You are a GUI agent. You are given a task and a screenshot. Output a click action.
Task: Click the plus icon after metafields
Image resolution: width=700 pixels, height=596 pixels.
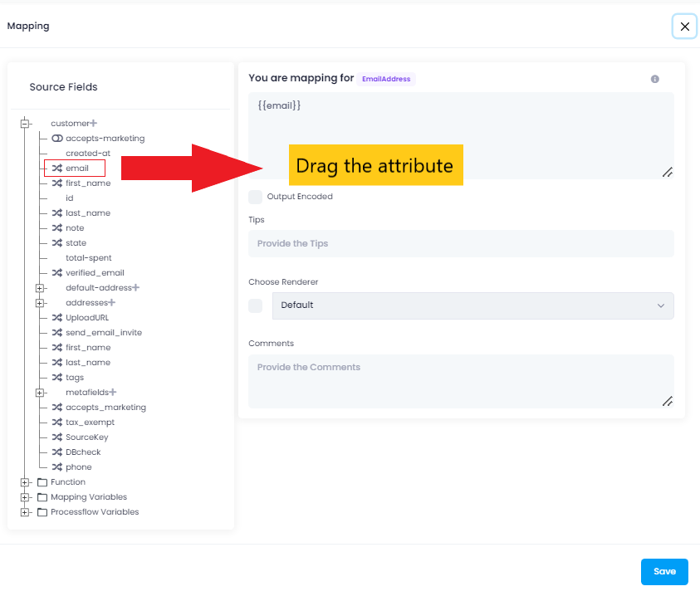113,393
